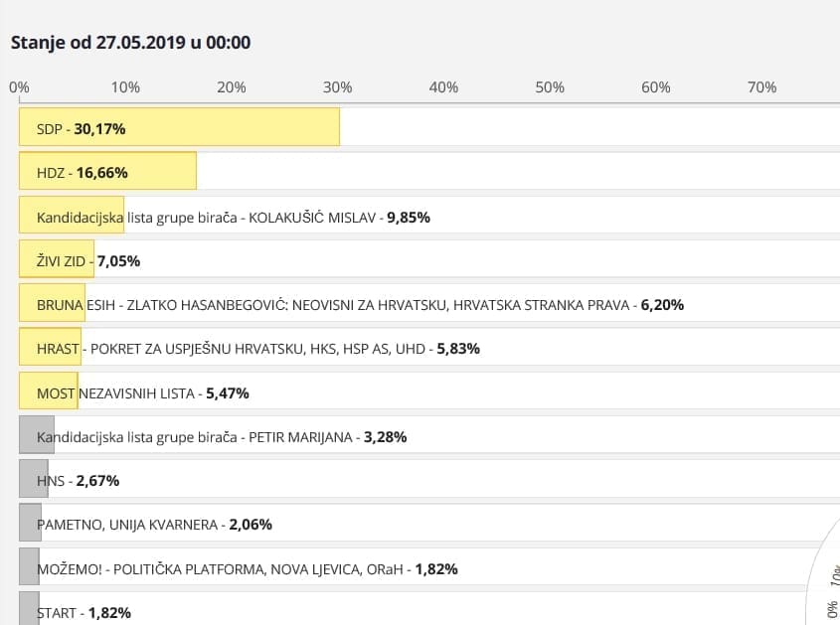Select the PAMETNO, UNIJA KVARNERA row
The width and height of the screenshot is (840, 625).
click(x=154, y=524)
